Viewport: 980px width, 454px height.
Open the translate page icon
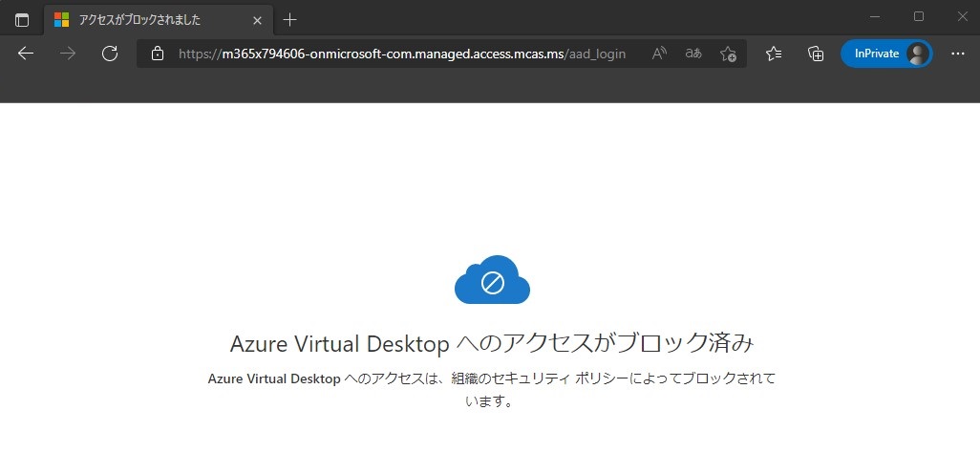[693, 54]
